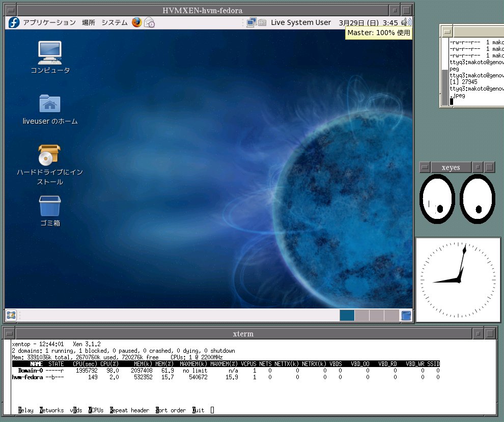Click the vBds option in xentop
The width and height of the screenshot is (504, 422).
[76, 410]
